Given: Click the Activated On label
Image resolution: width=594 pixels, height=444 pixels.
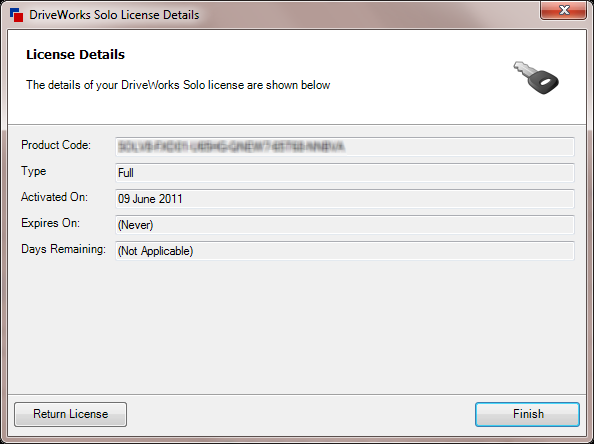Looking at the screenshot, I should tap(54, 197).
